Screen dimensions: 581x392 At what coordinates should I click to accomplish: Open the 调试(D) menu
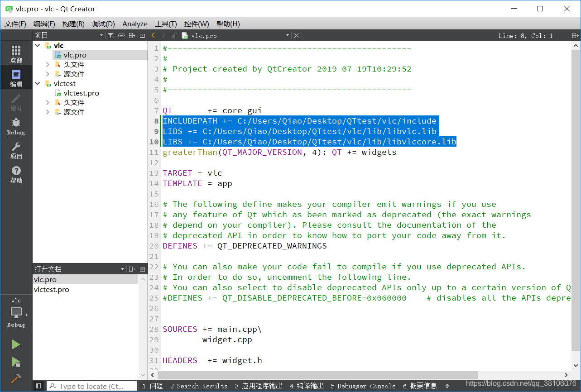click(103, 24)
